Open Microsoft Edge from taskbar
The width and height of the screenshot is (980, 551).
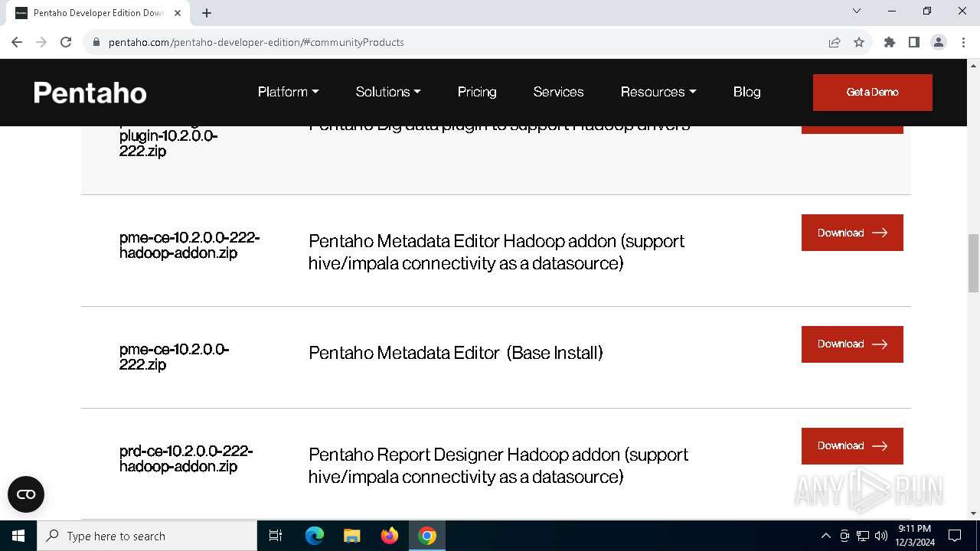coord(315,536)
